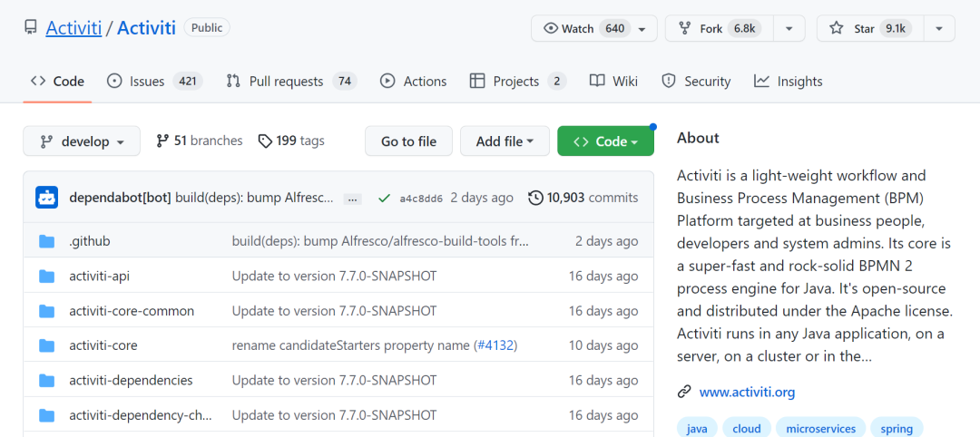The width and height of the screenshot is (980, 437).
Task: Visit the www.activiti.org link
Action: (747, 393)
